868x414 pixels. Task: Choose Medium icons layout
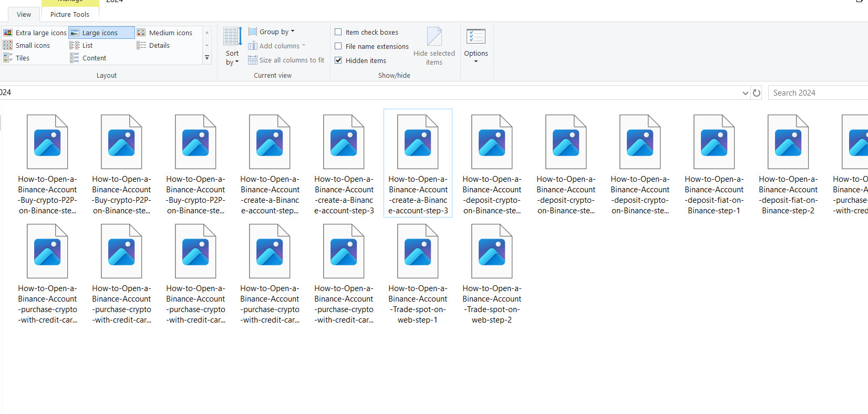click(165, 33)
